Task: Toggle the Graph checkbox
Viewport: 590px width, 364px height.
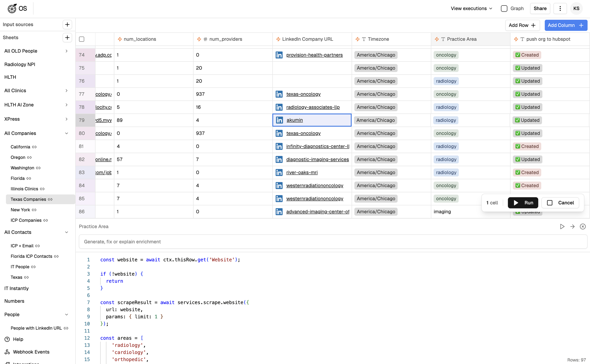Action: point(504,8)
